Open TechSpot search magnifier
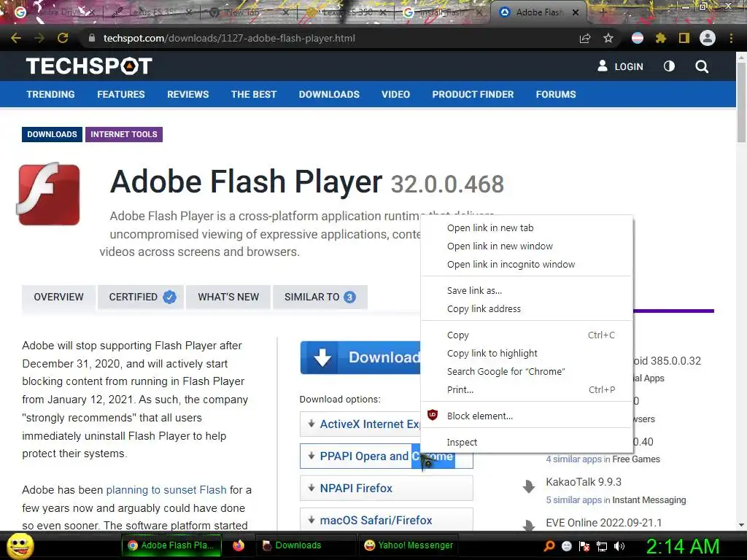The image size is (747, 560). tap(702, 66)
